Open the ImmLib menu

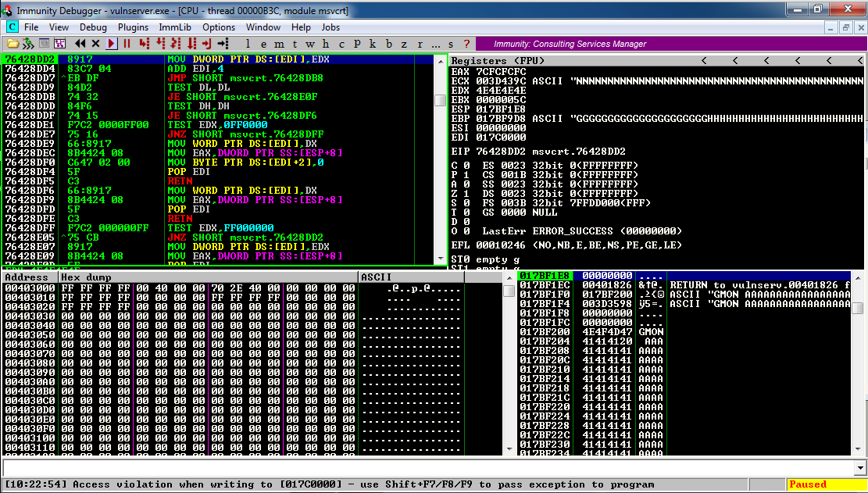point(175,27)
